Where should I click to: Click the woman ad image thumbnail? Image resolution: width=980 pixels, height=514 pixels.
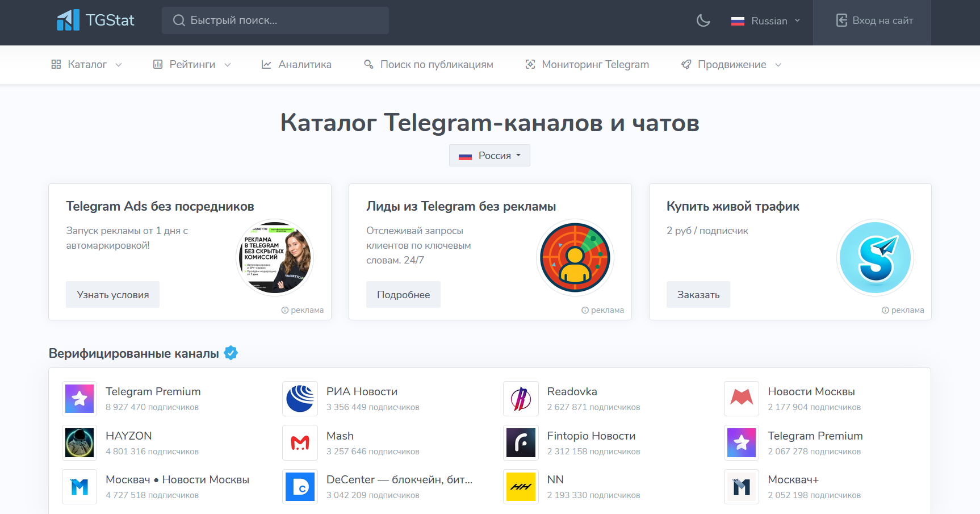(x=275, y=257)
